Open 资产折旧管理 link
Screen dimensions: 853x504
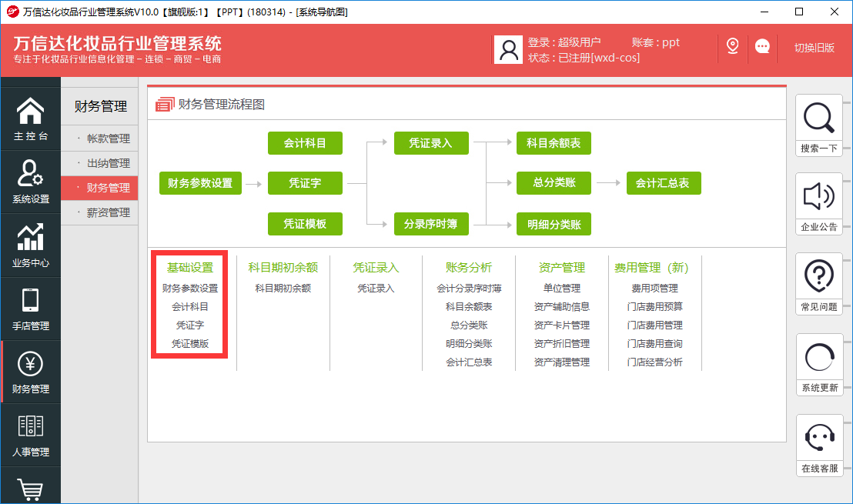pos(562,344)
